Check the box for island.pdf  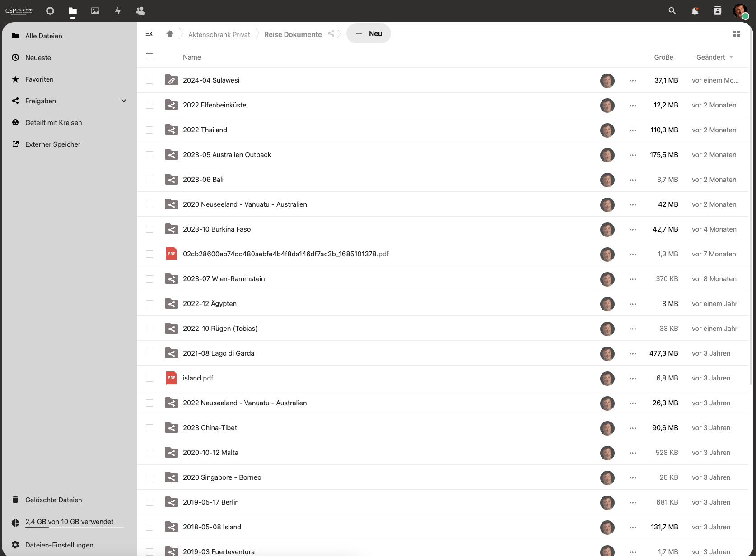point(149,378)
